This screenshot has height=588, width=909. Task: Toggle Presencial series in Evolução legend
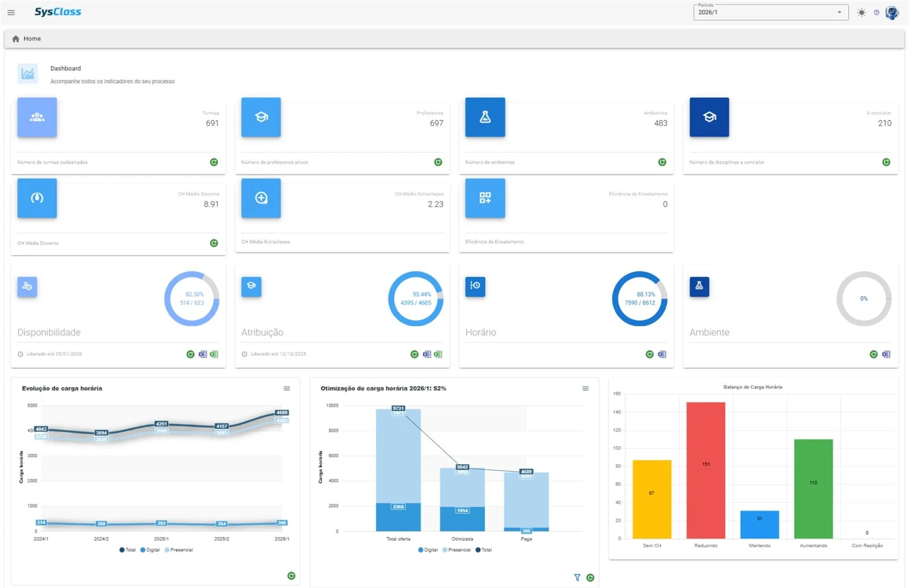(x=179, y=550)
